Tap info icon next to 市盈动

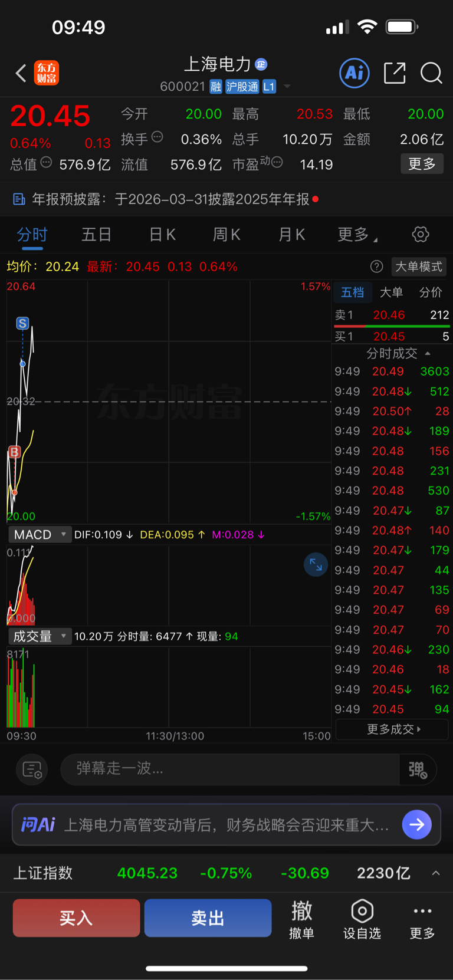[277, 162]
